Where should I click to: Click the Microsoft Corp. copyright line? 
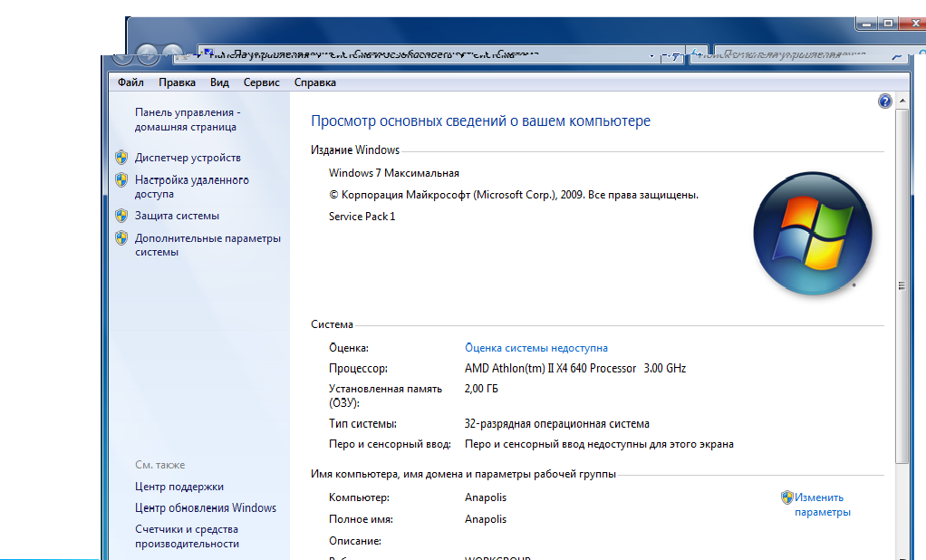(x=514, y=194)
